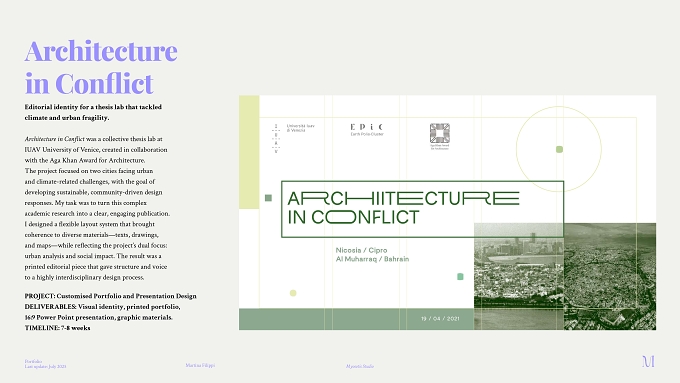The height and width of the screenshot is (383, 680).
Task: Click the teal square beside the aerial photo
Action: coord(460,276)
